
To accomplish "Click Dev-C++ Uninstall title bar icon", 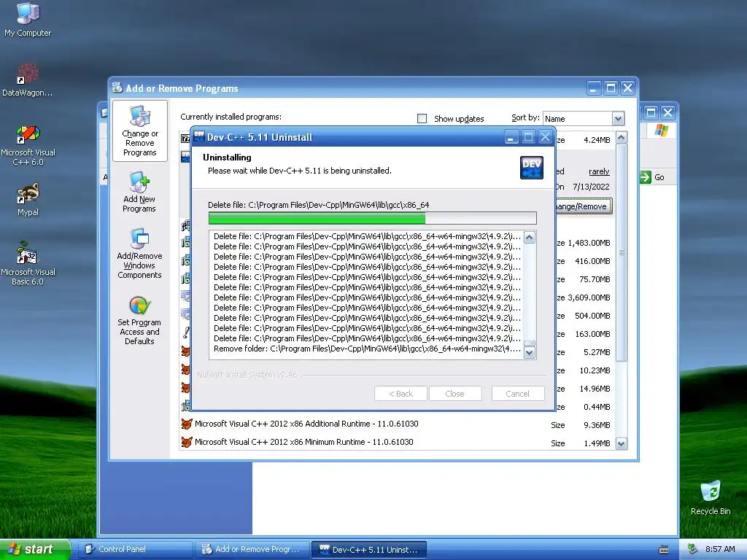I will [x=199, y=137].
